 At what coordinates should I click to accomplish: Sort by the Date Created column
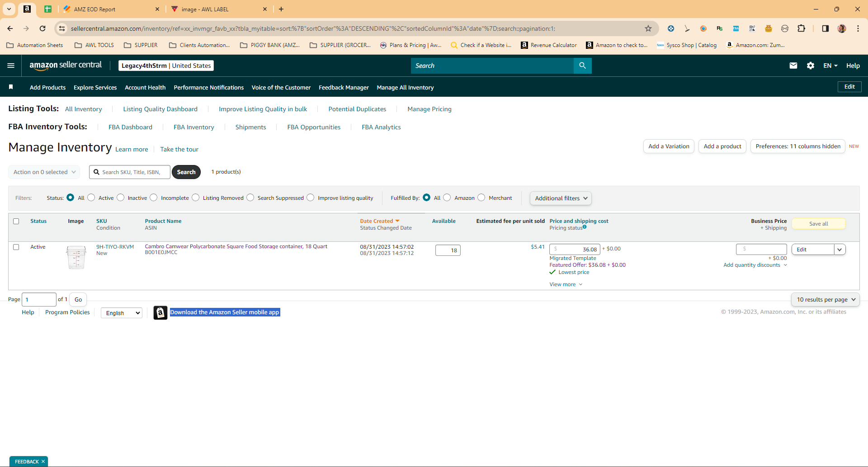pos(380,221)
